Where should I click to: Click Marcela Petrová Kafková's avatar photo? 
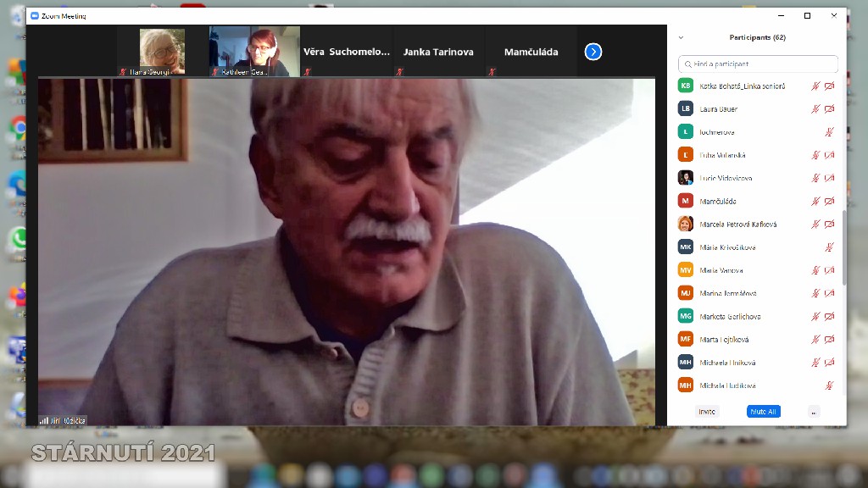(x=686, y=225)
